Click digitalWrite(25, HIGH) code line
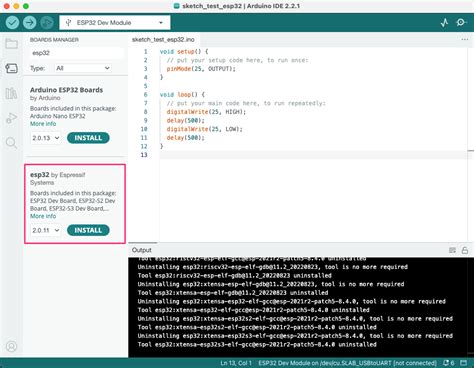The width and height of the screenshot is (474, 368). tap(206, 112)
